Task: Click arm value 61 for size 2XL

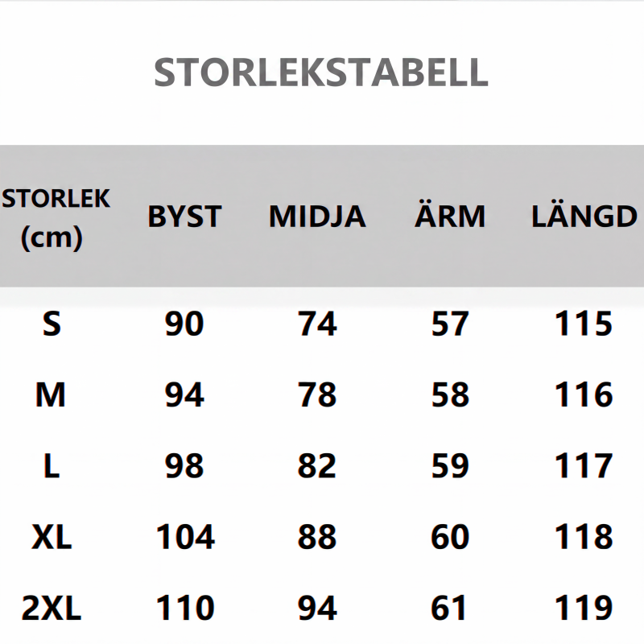Action: point(448,609)
